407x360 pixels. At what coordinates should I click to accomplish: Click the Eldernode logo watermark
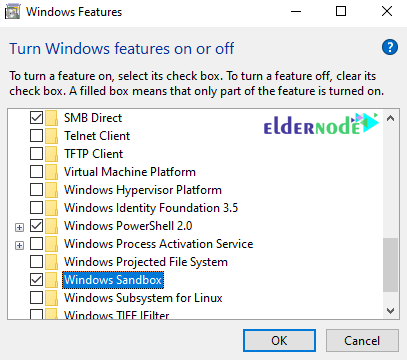click(x=321, y=124)
